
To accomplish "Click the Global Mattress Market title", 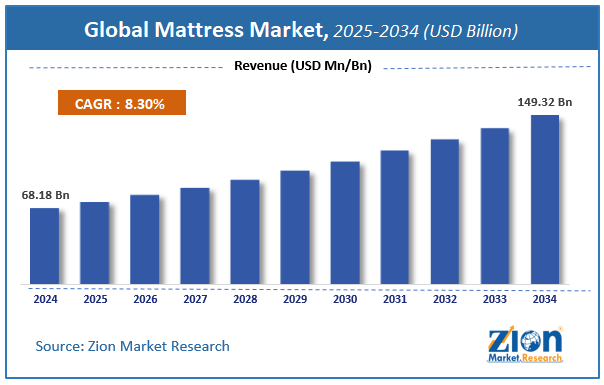I will pos(206,30).
